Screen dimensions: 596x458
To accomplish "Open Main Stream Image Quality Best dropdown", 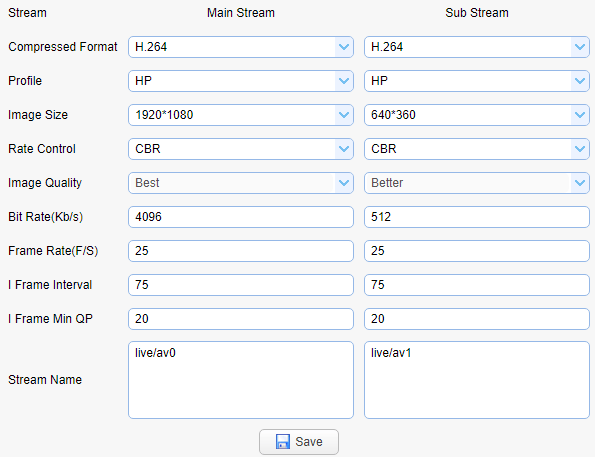I will click(241, 183).
